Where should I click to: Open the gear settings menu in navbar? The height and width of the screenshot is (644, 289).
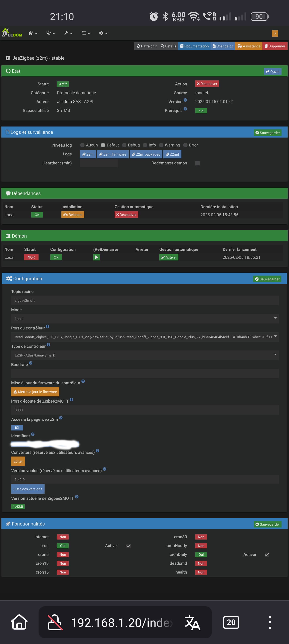point(103,33)
